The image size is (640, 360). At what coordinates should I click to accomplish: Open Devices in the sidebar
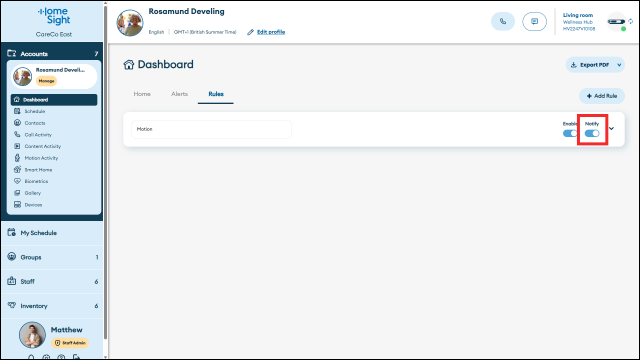(x=33, y=205)
